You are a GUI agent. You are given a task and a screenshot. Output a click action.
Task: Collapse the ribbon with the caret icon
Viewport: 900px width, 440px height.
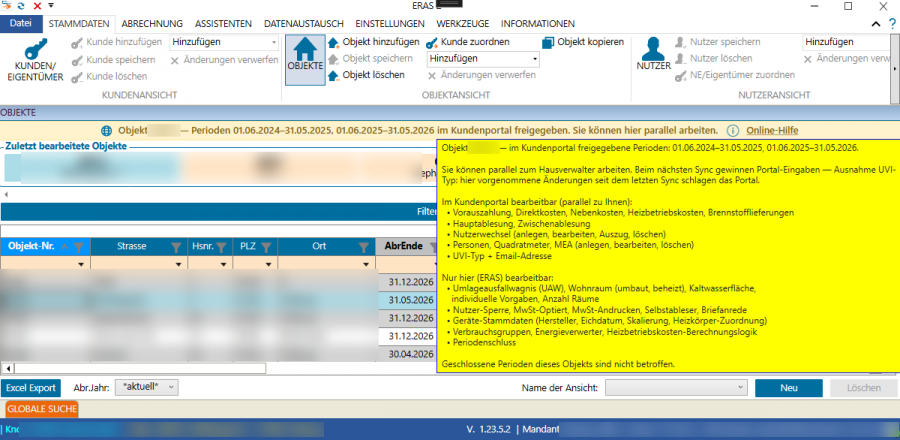coord(876,24)
